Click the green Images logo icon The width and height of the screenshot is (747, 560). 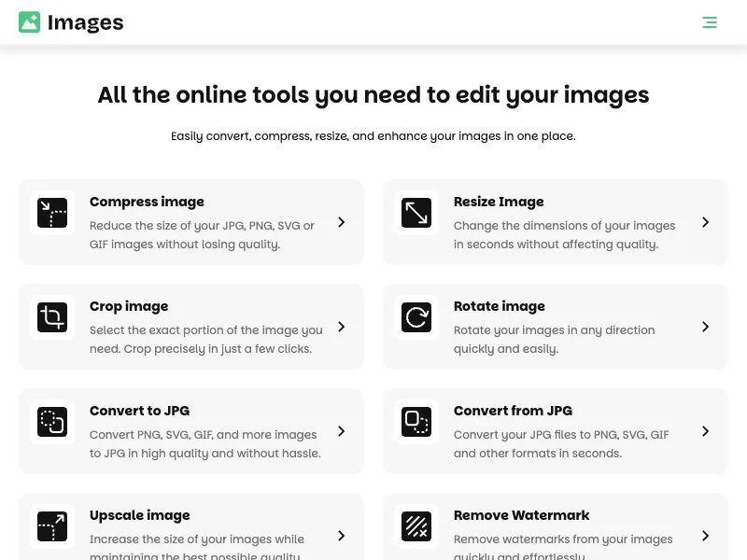[30, 22]
